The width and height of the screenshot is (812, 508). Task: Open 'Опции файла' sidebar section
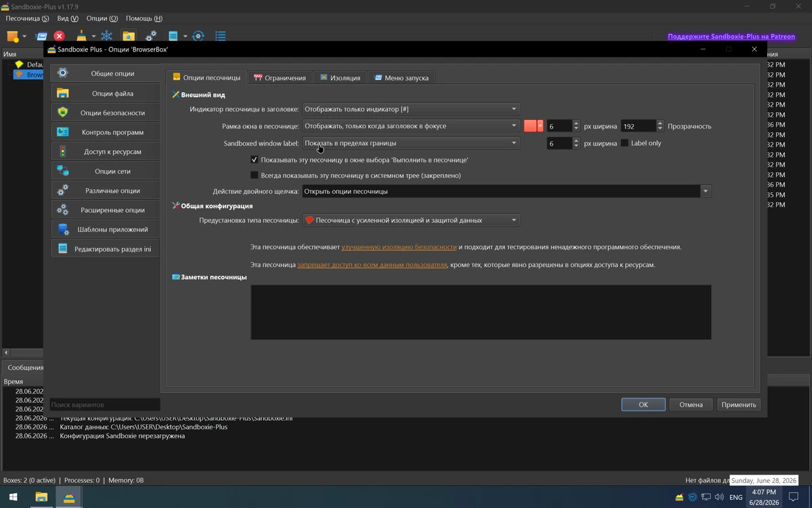105,93
